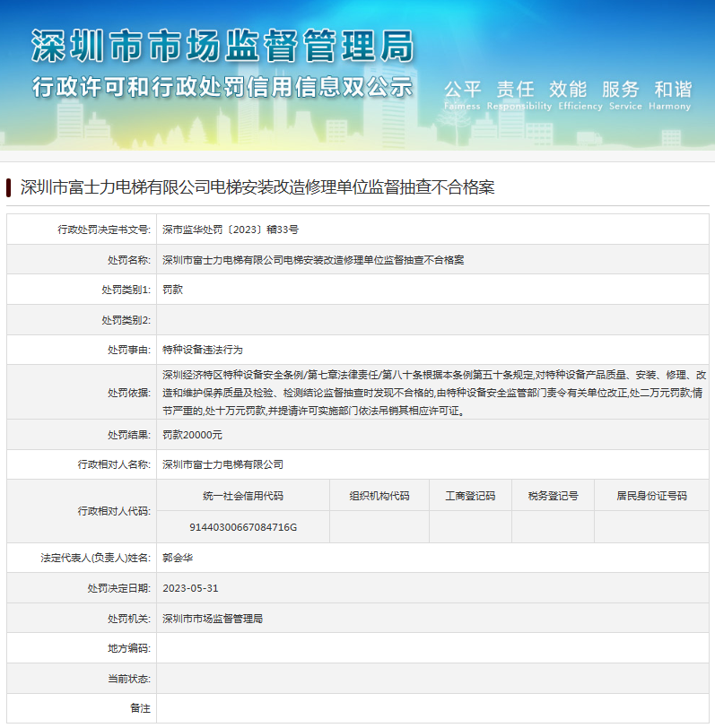This screenshot has width=715, height=728.
Task: Click the 处罚名称 label
Action: point(129,260)
